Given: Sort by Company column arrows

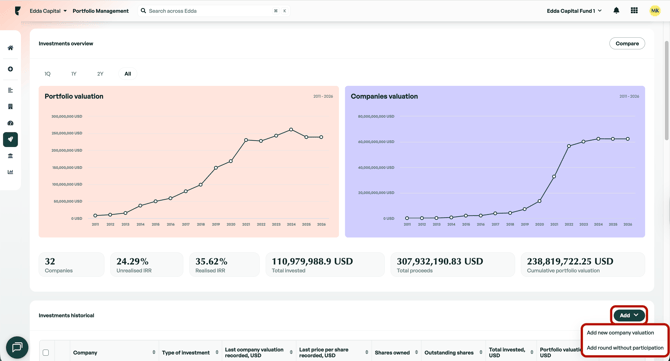Looking at the screenshot, I should tap(153, 352).
